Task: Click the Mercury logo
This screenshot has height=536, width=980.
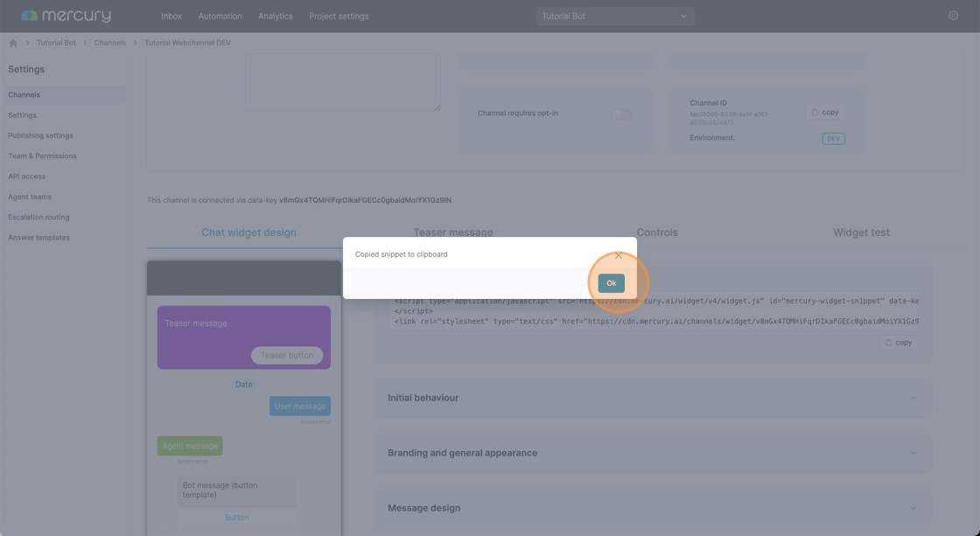Action: tap(66, 16)
